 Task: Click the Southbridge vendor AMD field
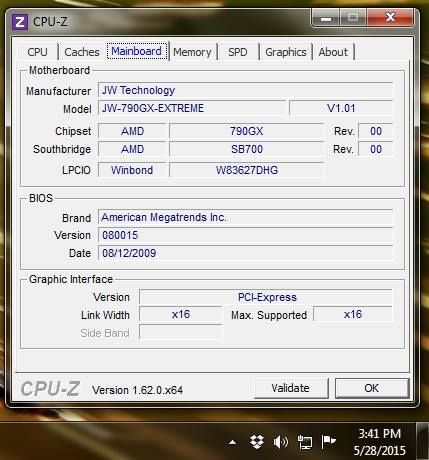click(132, 149)
